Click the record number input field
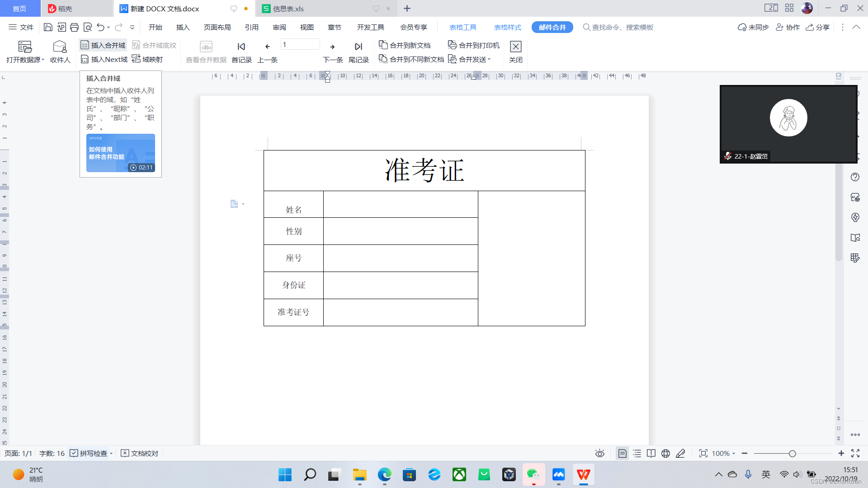The width and height of the screenshot is (868, 488). 300,44
